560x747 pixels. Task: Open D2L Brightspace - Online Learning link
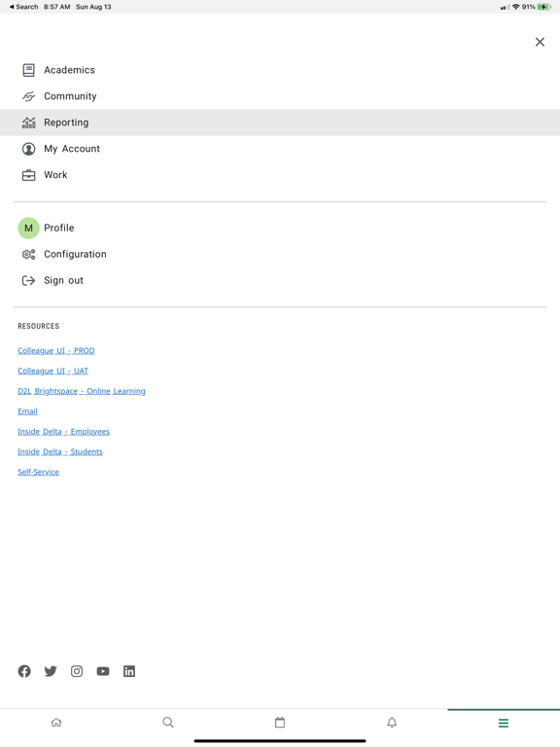[x=82, y=391]
